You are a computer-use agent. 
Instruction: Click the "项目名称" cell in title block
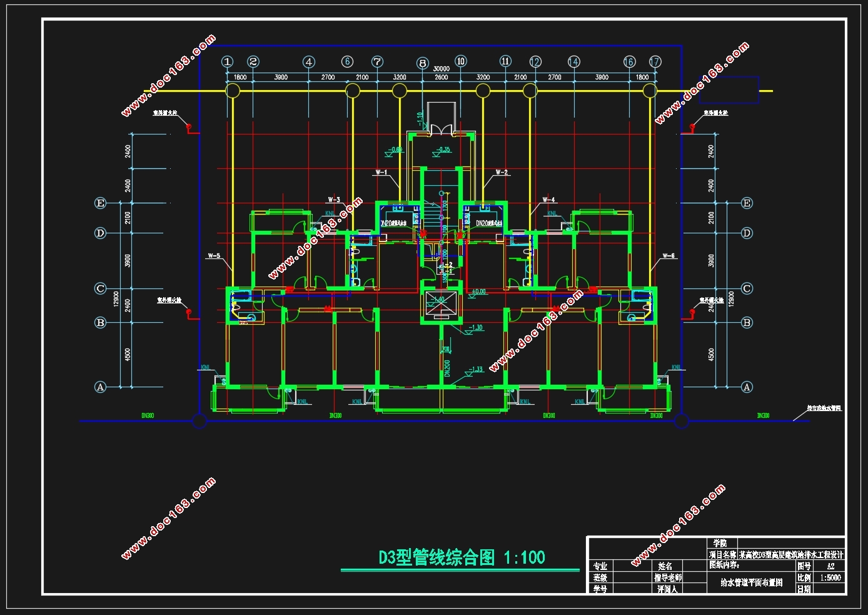(x=724, y=555)
